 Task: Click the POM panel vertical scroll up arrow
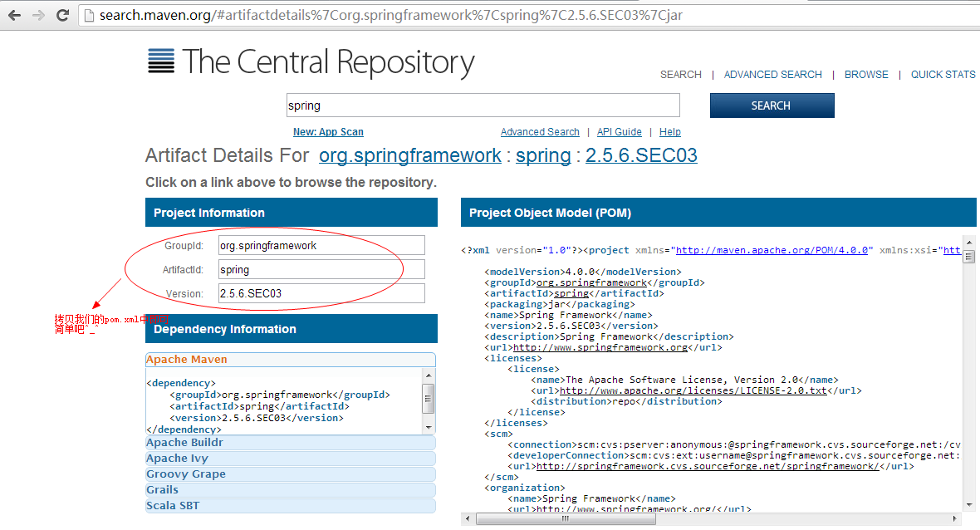[x=968, y=243]
